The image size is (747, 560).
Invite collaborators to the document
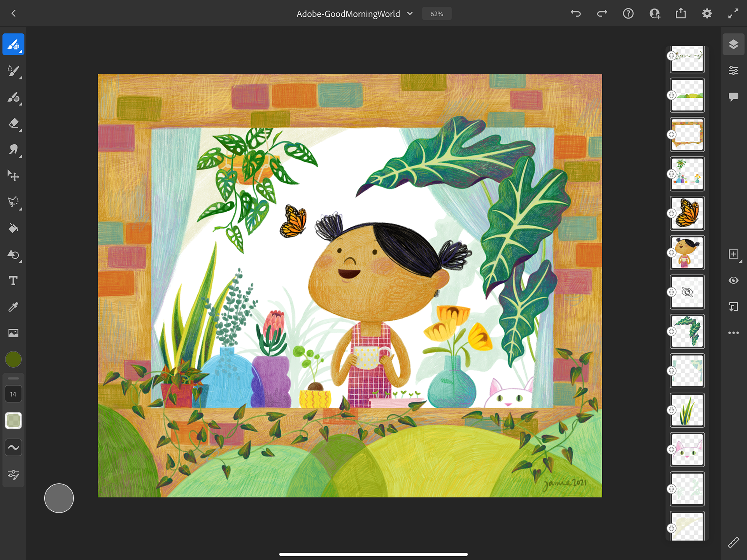tap(655, 14)
